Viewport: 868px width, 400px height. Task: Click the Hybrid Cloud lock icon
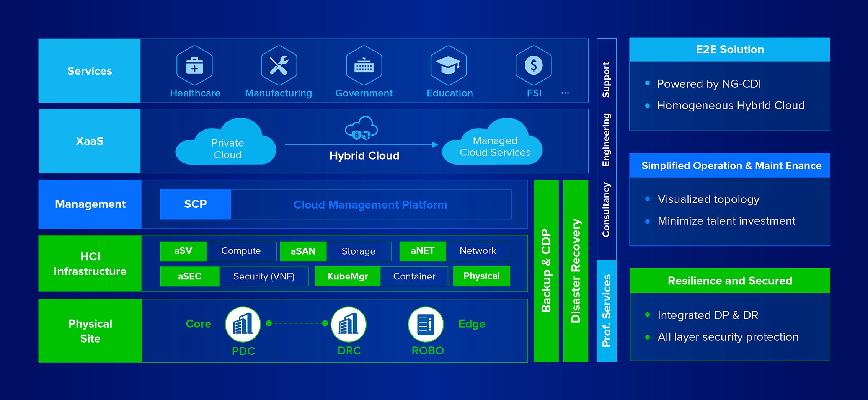(x=361, y=128)
